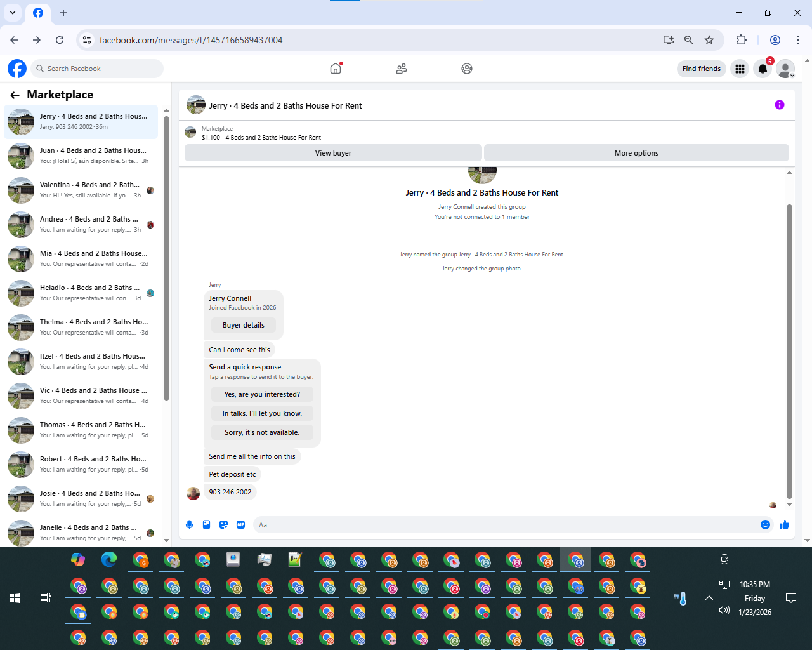
Task: Send a thumbs-up like
Action: tap(784, 524)
